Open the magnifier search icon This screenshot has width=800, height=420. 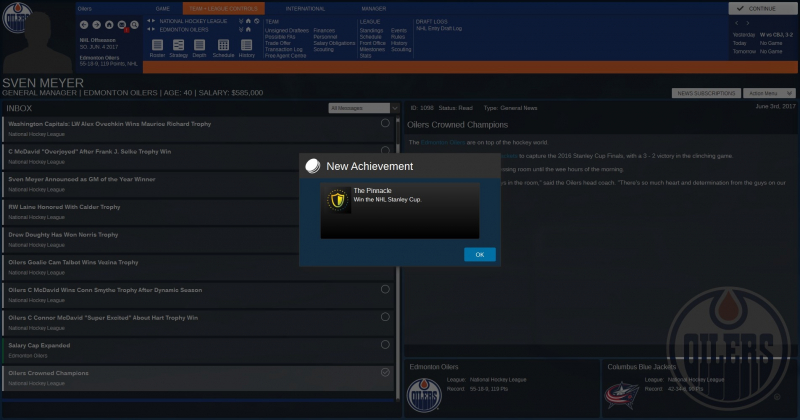tap(135, 24)
